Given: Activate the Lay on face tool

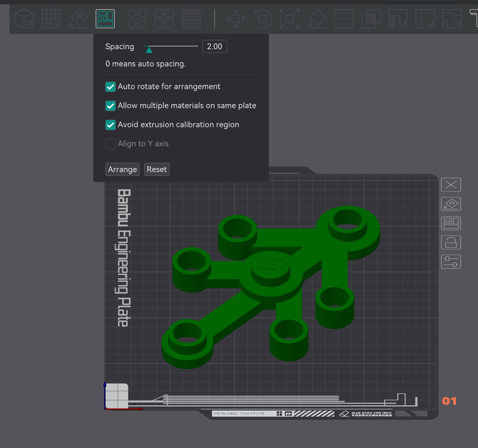Looking at the screenshot, I should [x=317, y=19].
